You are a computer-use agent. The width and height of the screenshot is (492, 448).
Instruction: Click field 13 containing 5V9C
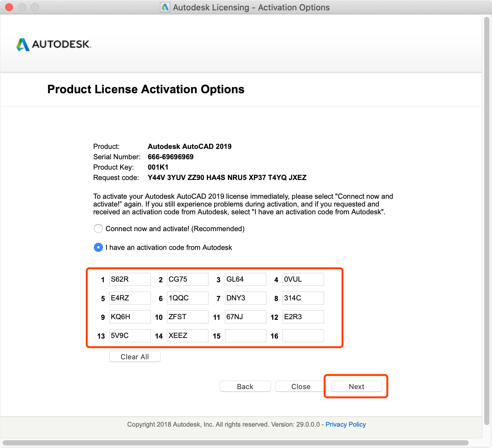pos(130,335)
